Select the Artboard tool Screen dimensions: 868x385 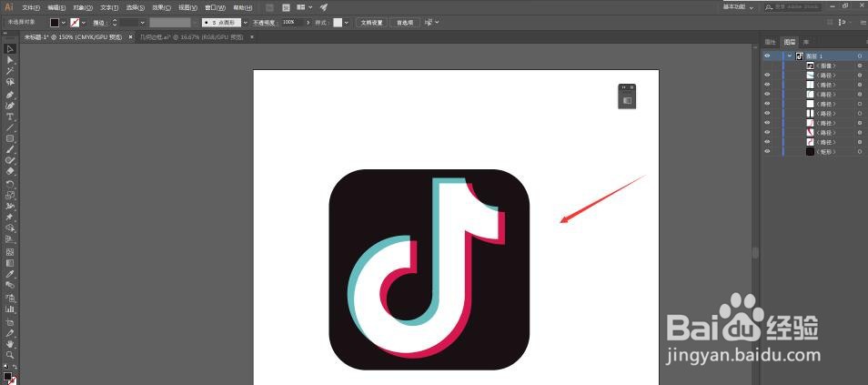tap(10, 322)
